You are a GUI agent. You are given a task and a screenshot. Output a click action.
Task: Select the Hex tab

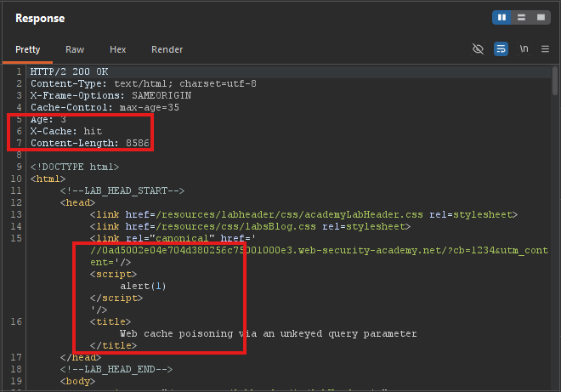tap(117, 49)
